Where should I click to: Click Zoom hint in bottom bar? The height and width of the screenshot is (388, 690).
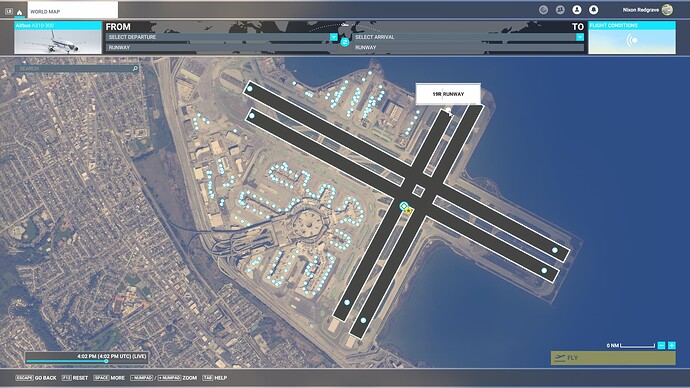click(x=164, y=378)
